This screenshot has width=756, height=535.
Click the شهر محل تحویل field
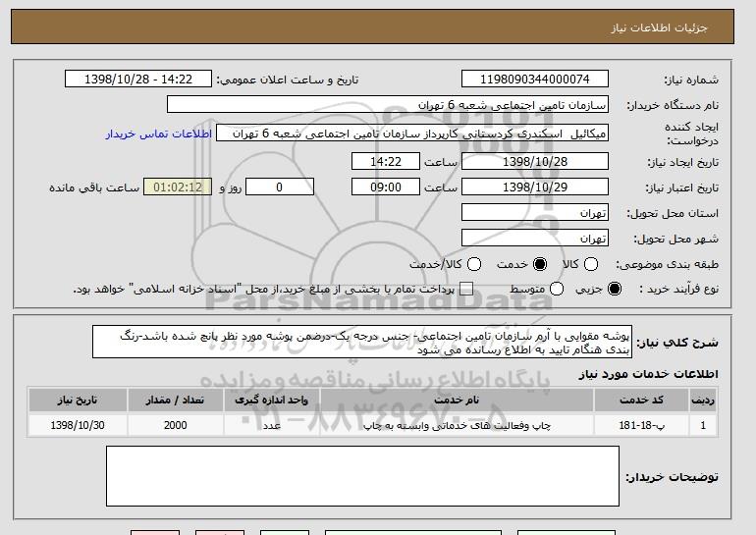535,239
